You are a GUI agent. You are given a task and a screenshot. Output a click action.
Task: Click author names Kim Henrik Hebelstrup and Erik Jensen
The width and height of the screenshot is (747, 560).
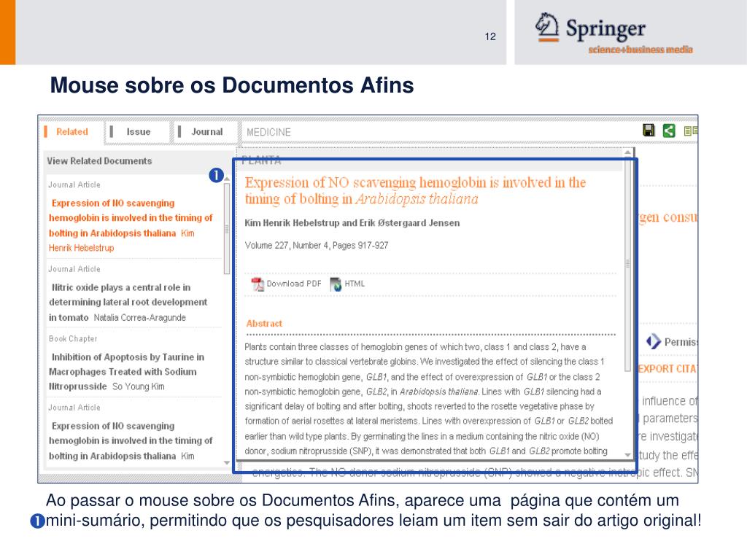pyautogui.click(x=352, y=223)
